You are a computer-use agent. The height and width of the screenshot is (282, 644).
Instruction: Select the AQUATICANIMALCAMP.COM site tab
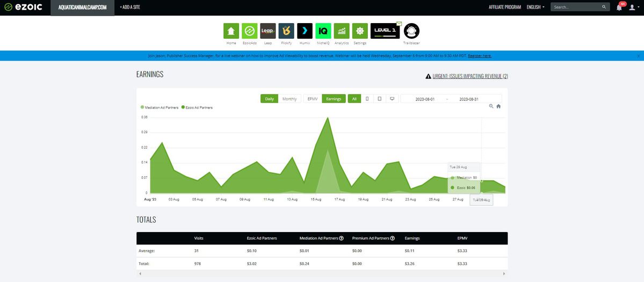(x=83, y=8)
